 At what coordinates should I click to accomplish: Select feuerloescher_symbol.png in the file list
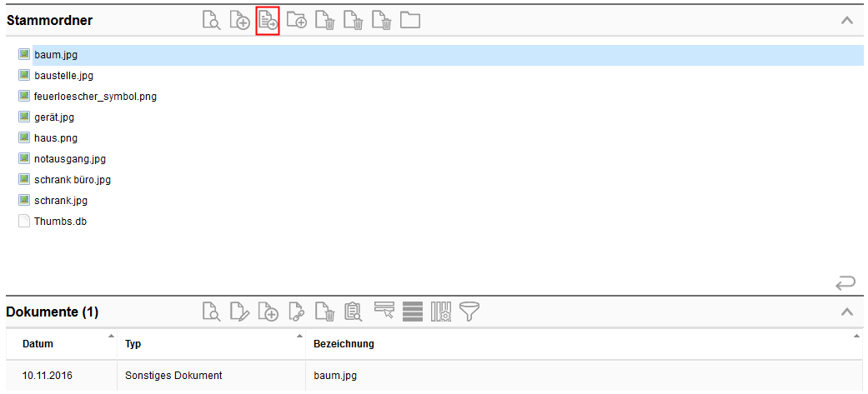[95, 97]
